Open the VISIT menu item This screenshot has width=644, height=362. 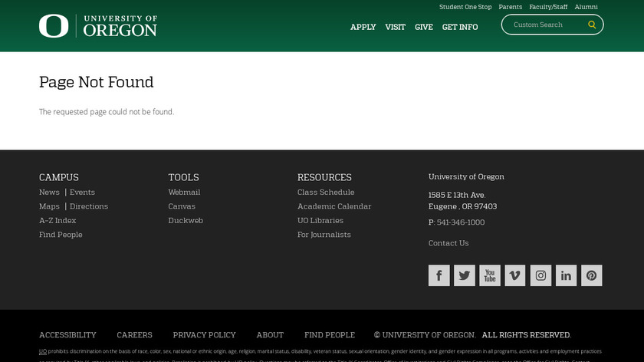(395, 27)
